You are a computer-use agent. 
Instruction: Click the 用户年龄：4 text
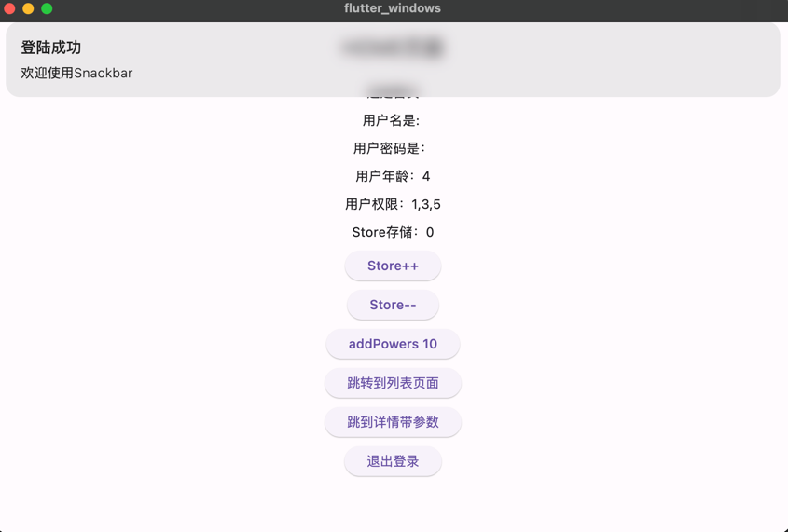pyautogui.click(x=393, y=177)
